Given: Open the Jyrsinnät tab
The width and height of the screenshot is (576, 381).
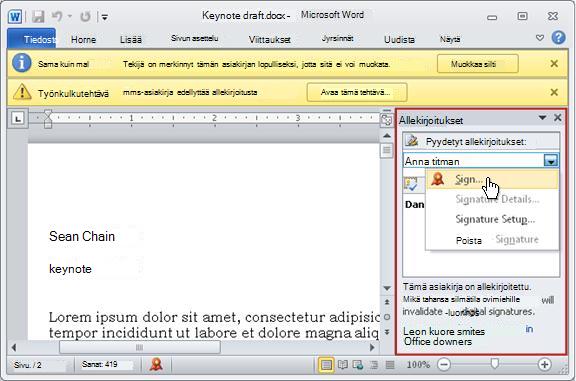Looking at the screenshot, I should [337, 38].
